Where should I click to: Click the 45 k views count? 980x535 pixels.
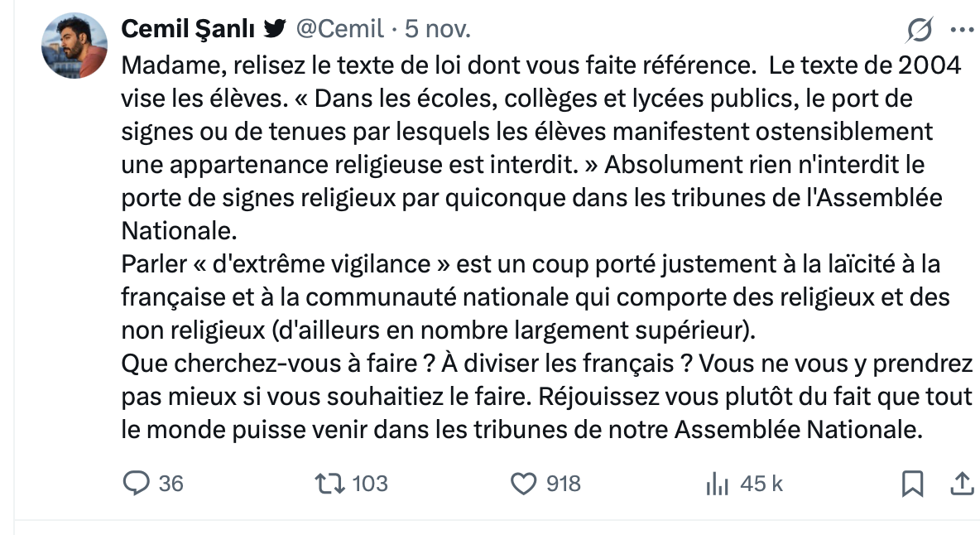click(x=761, y=484)
